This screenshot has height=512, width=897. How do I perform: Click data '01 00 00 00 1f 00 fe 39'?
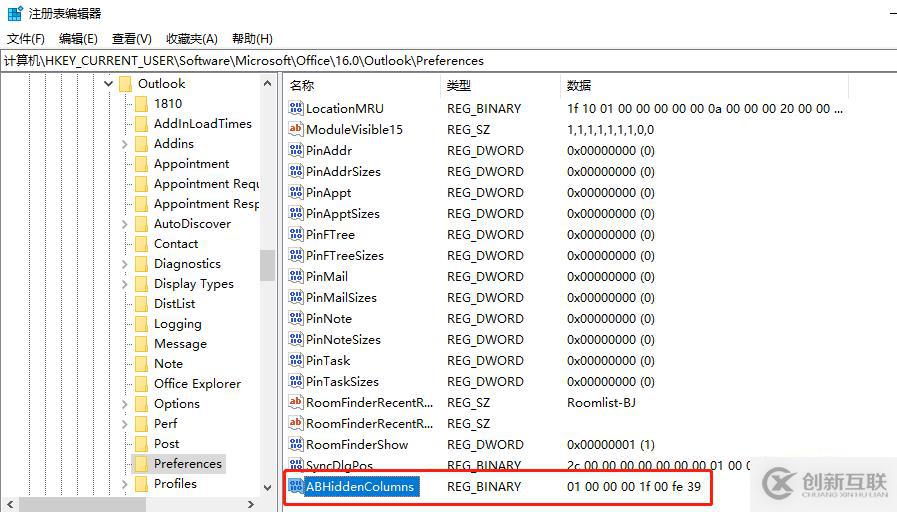(634, 487)
